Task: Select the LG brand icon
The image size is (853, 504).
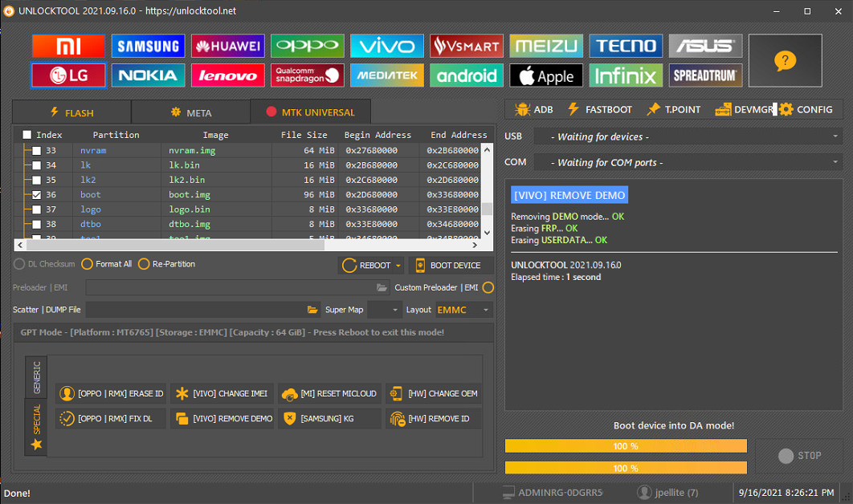Action: point(68,75)
